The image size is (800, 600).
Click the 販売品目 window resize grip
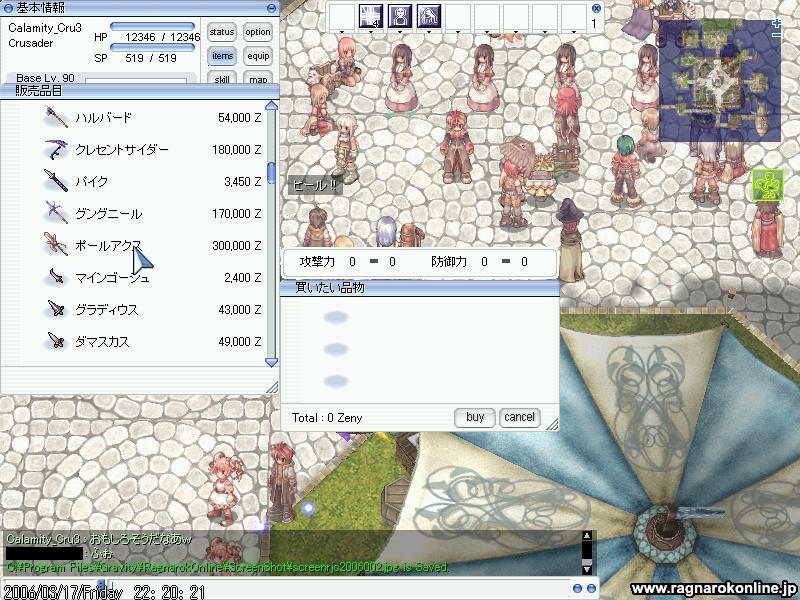point(272,387)
